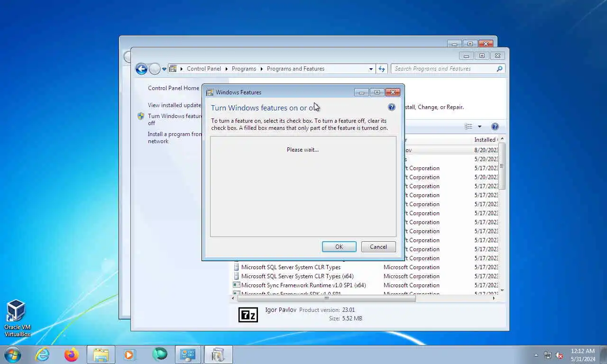Viewport: 607px width, 364px height.
Task: Open Install a program from the network link
Action: [175, 137]
